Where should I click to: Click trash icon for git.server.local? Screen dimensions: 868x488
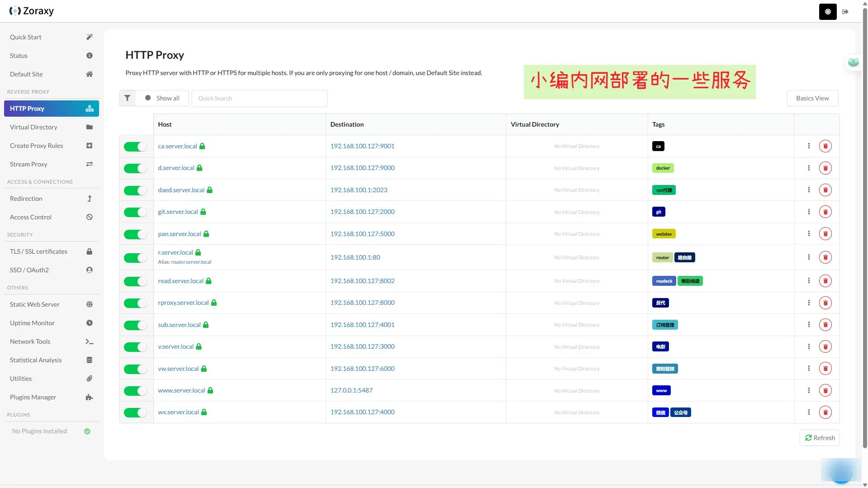point(825,212)
